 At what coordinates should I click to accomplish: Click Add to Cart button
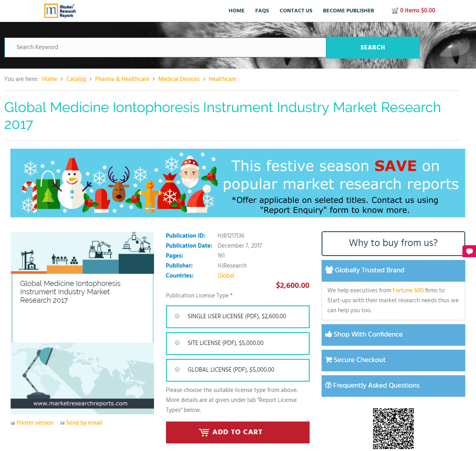[238, 432]
